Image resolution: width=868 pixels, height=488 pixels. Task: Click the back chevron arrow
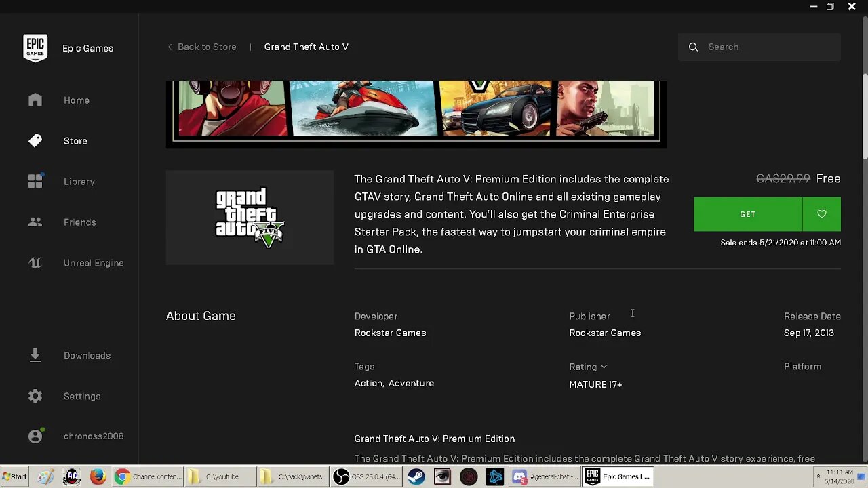click(x=170, y=47)
